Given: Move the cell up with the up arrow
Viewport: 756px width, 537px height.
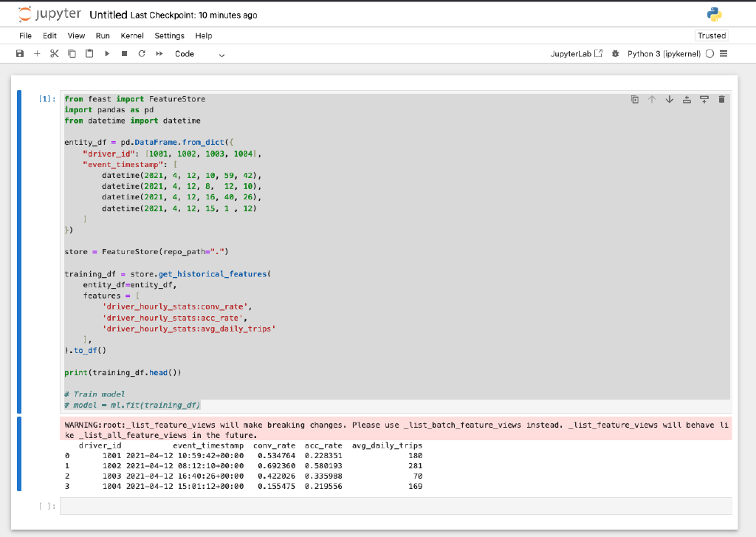Looking at the screenshot, I should 652,100.
